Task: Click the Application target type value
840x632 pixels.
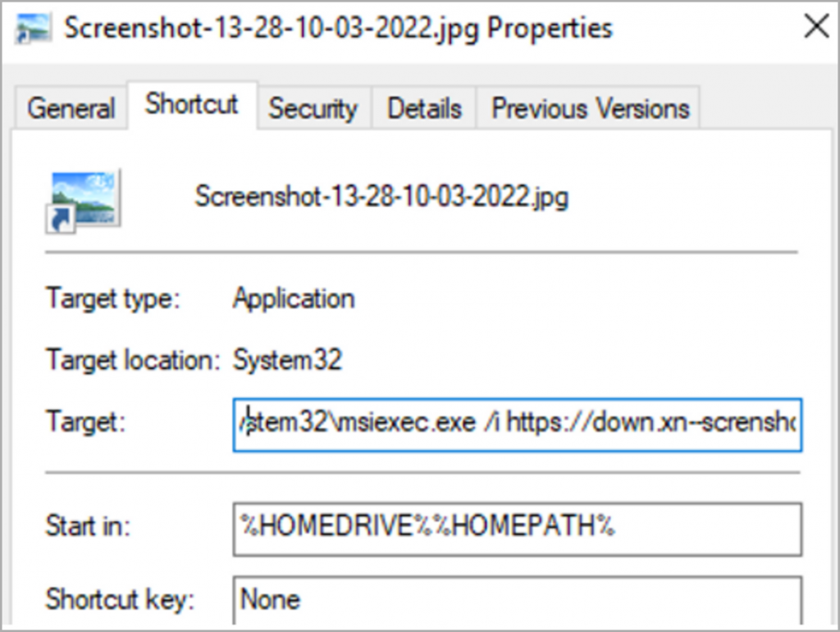Action: point(294,298)
